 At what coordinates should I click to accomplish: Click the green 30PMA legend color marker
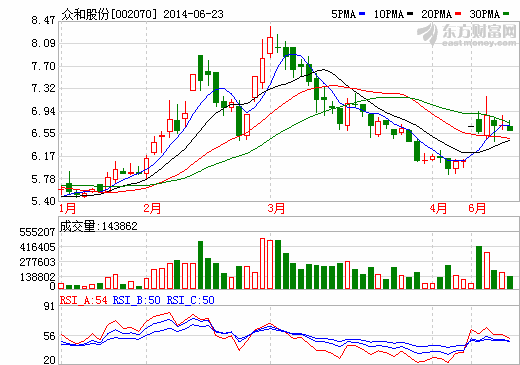[506, 14]
